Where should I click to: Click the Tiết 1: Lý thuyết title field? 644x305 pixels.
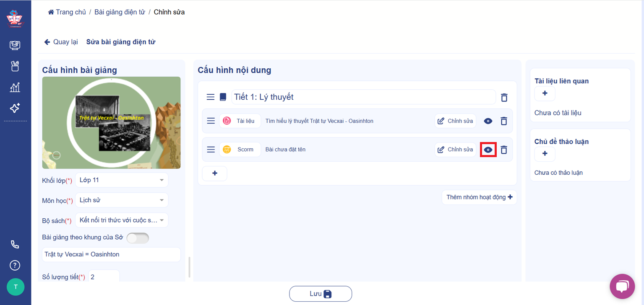(x=363, y=97)
